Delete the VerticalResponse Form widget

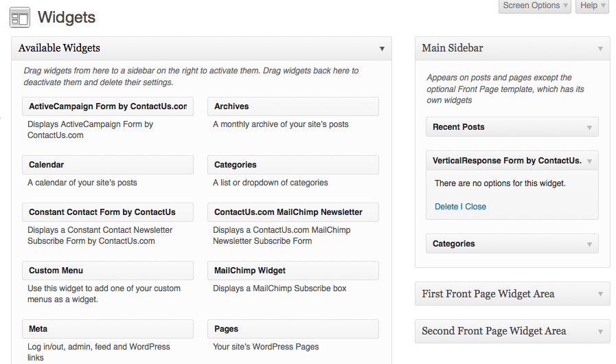pos(446,206)
